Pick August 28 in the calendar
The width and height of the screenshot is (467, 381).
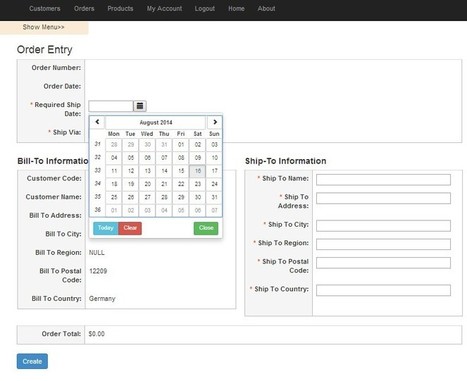point(164,197)
